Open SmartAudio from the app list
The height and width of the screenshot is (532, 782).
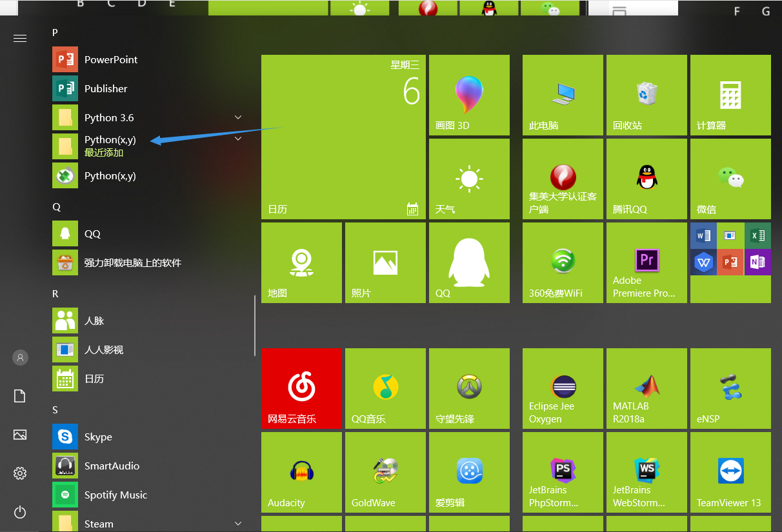click(x=148, y=466)
